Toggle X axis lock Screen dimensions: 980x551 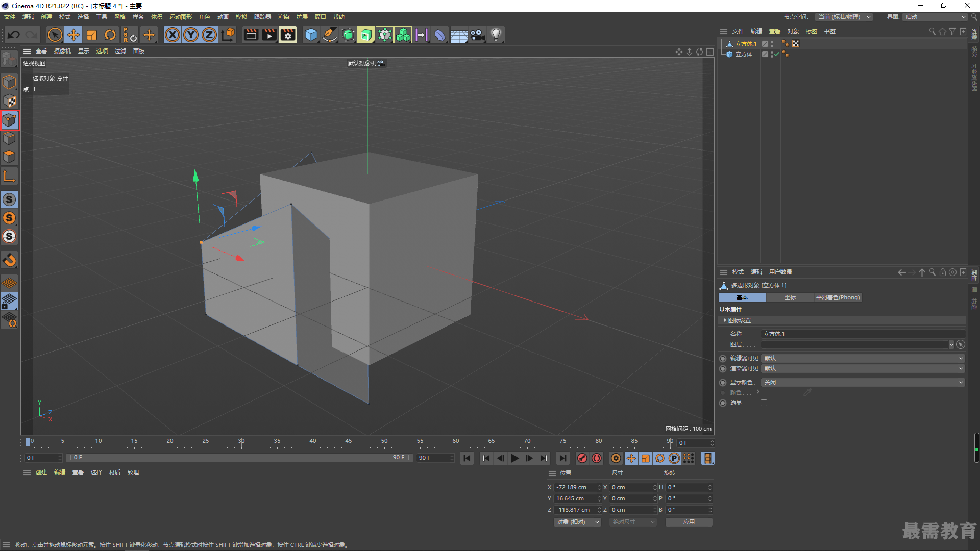pyautogui.click(x=173, y=35)
